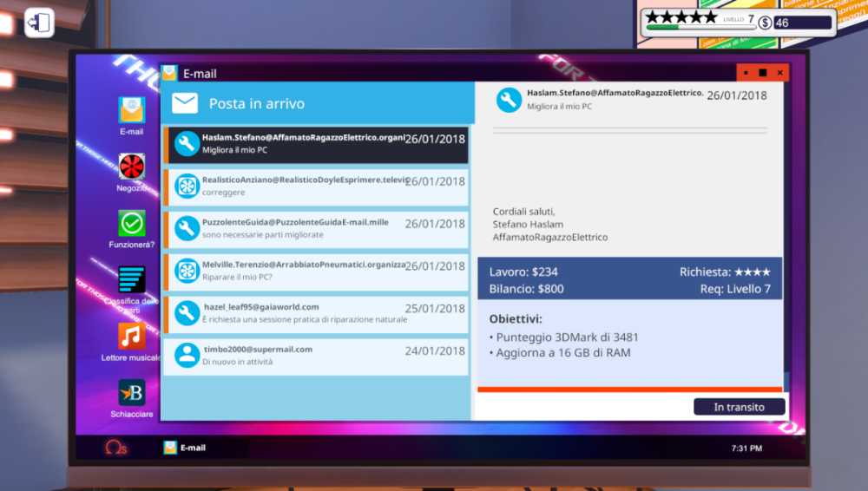Click the Posta in arrivo envelope icon
This screenshot has height=491, width=868.
[x=185, y=104]
